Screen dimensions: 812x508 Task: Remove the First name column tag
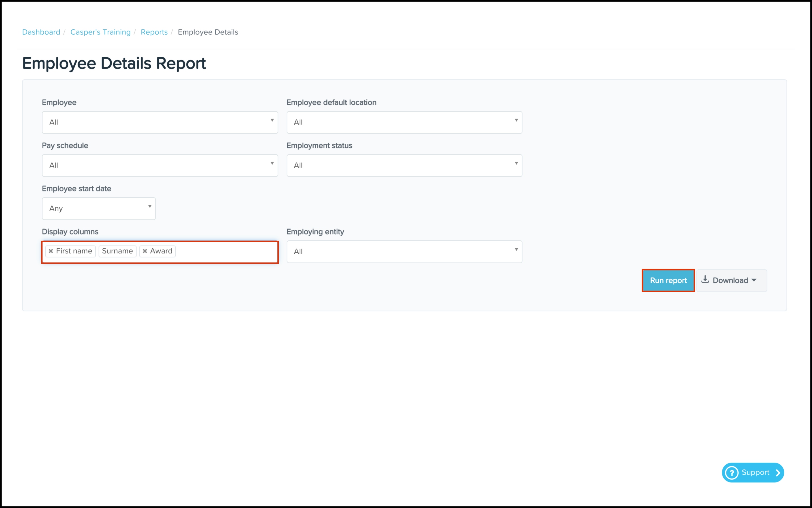coord(51,251)
